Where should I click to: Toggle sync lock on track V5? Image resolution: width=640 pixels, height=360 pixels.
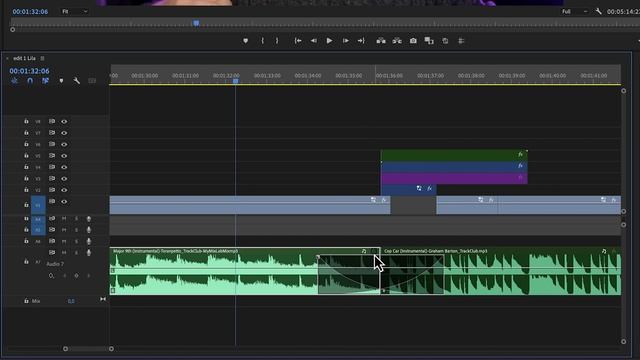click(52, 156)
